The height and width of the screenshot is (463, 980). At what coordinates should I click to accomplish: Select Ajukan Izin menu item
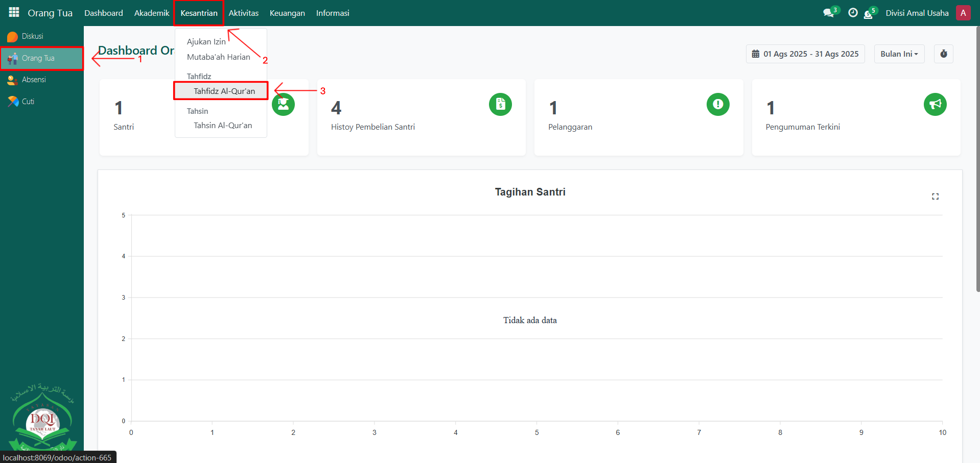click(206, 42)
